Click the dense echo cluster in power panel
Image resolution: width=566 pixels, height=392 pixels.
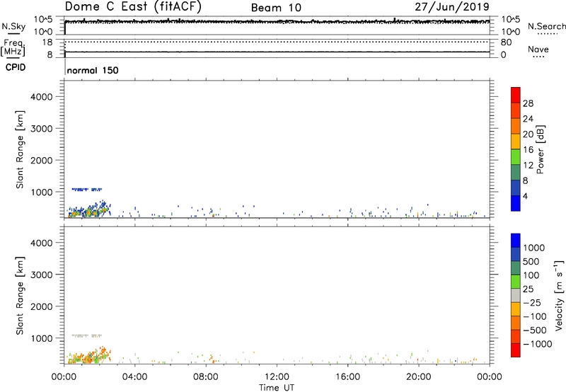(x=89, y=210)
